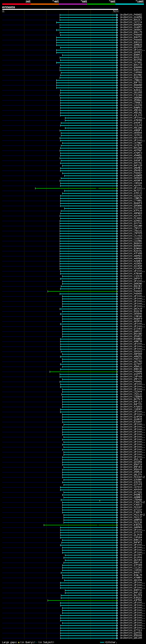146x644 pixels.
Task: Select hit UniRef100_A7F4M8
Action: [131, 254]
